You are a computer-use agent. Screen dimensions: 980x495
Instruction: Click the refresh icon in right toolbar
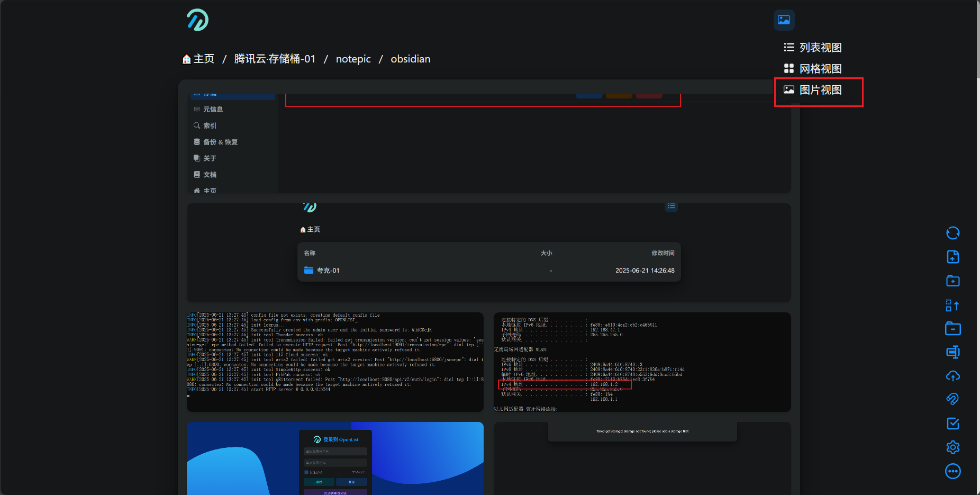click(952, 233)
